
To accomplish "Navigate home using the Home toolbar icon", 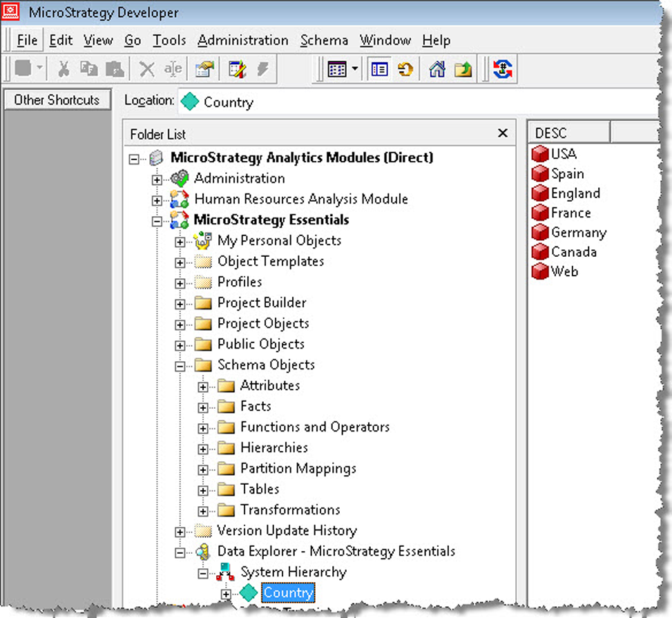I will click(438, 68).
